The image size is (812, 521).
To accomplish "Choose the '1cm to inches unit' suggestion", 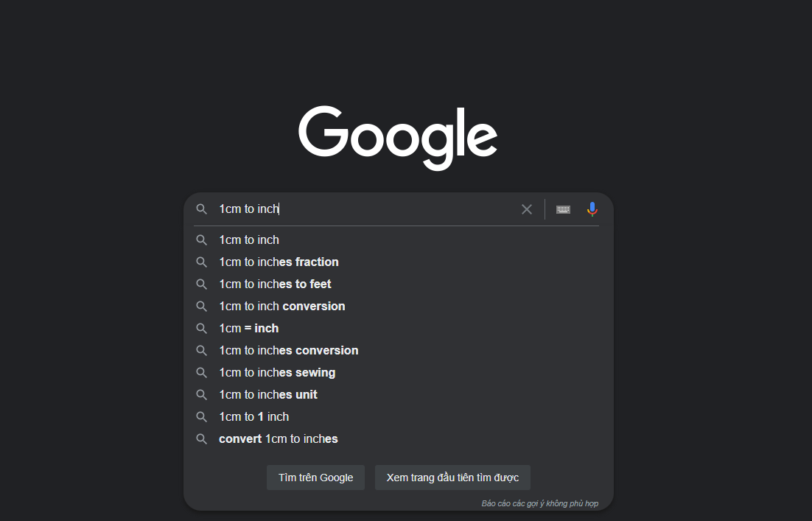I will (x=268, y=395).
